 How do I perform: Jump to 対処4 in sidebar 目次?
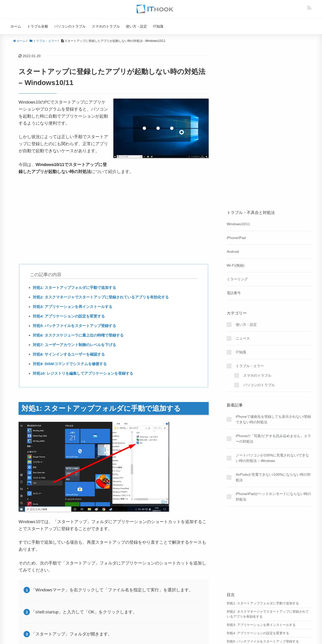click(258, 633)
